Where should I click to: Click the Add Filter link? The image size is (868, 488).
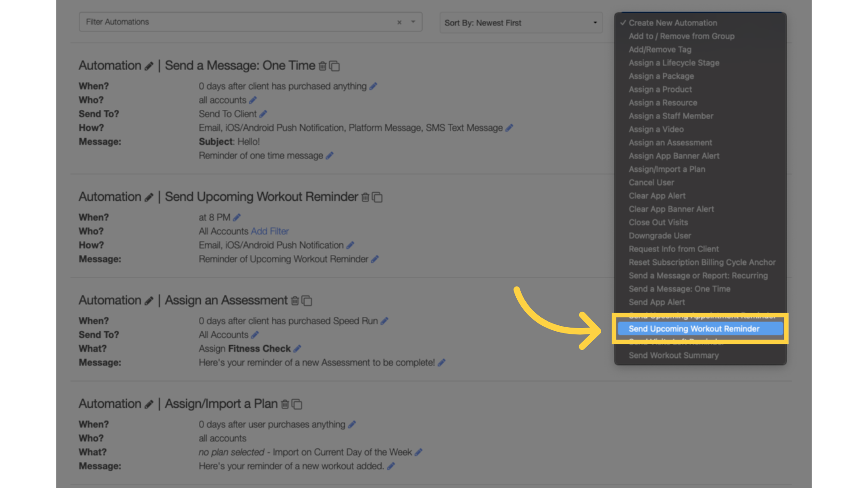pos(270,231)
